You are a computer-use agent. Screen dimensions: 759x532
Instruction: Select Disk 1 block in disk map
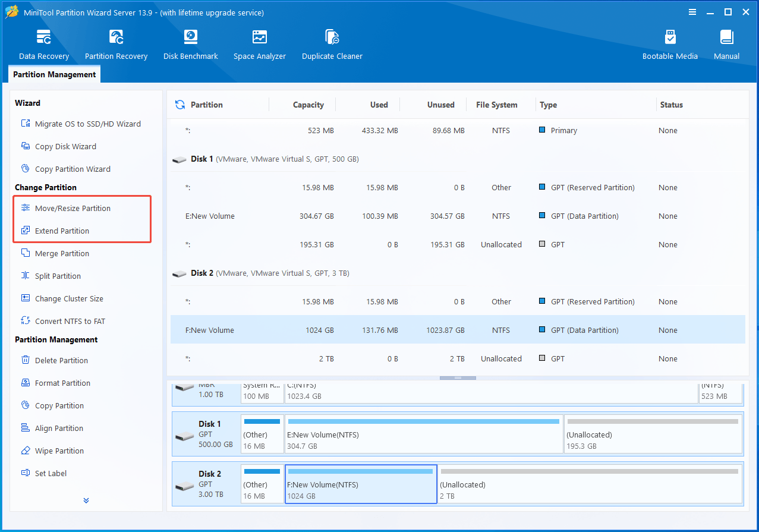[206, 434]
